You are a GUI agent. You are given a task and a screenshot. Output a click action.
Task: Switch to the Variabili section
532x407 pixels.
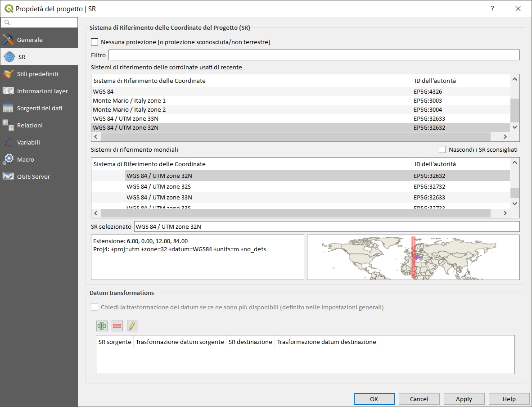(28, 142)
